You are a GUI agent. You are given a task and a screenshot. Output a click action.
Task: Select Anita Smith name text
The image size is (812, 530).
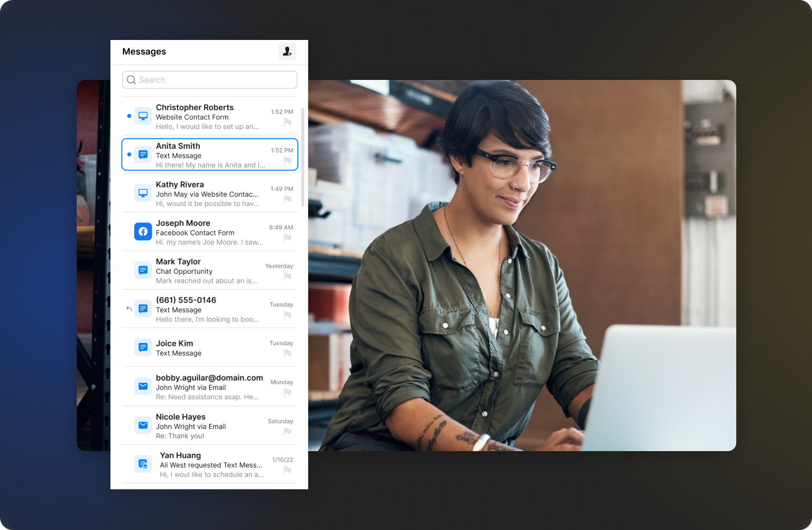(178, 146)
